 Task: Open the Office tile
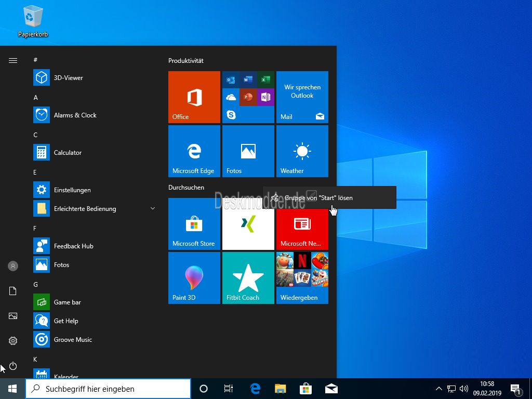[x=194, y=97]
